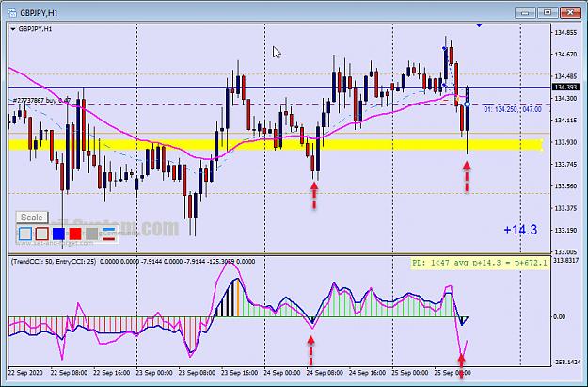Click the 24 Sep 00:00 time label
This screenshot has width=588, height=387.
(x=282, y=373)
